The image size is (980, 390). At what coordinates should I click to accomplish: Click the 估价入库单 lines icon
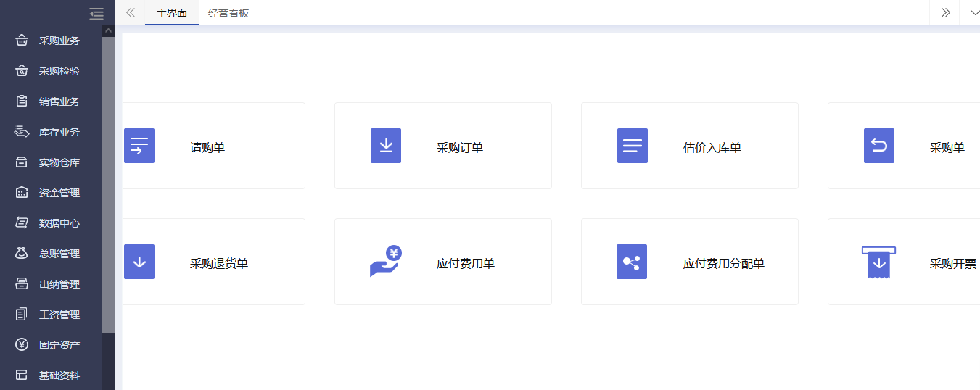coord(632,146)
